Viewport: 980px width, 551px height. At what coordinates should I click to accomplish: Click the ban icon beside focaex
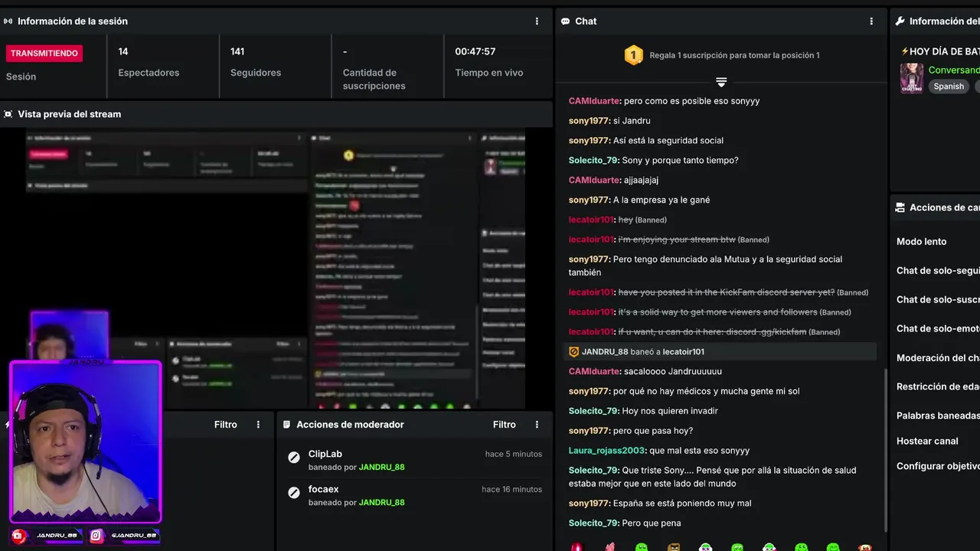pos(294,493)
